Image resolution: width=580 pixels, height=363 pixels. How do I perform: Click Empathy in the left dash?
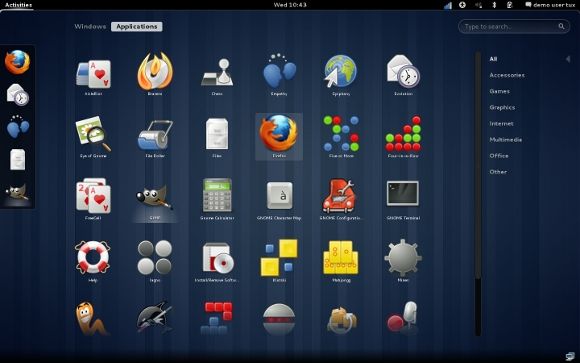click(17, 127)
